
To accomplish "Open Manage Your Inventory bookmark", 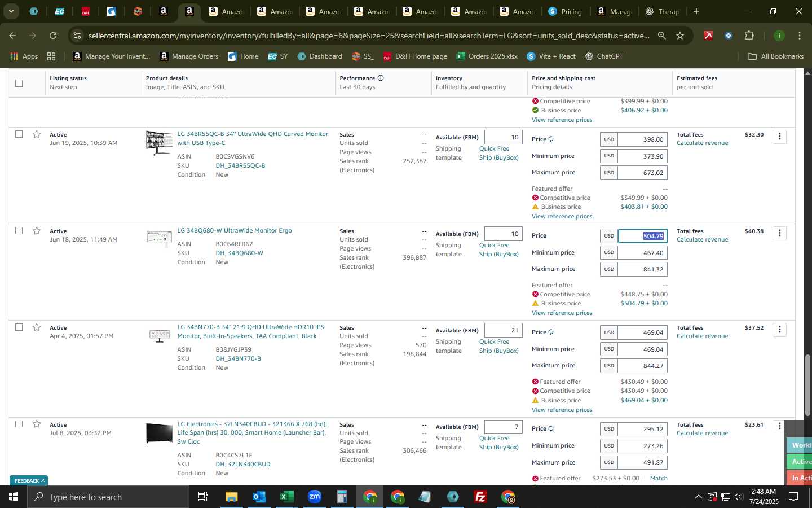I will point(112,56).
